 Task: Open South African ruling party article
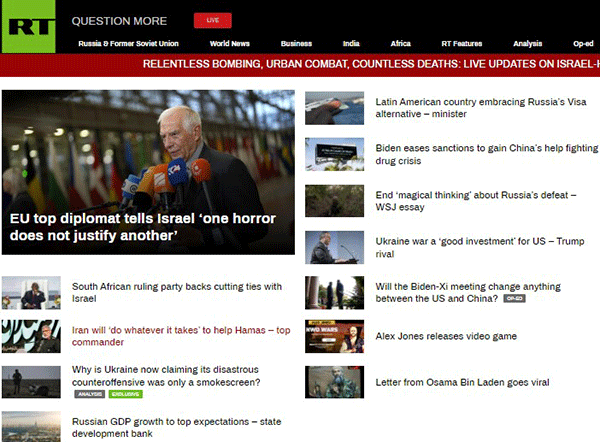[x=177, y=292]
